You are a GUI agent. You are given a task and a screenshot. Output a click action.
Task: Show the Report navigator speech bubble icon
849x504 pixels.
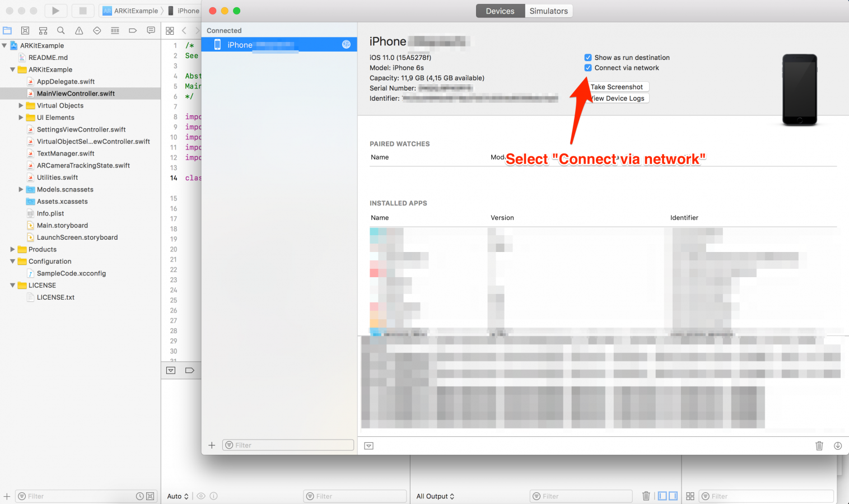pyautogui.click(x=151, y=31)
